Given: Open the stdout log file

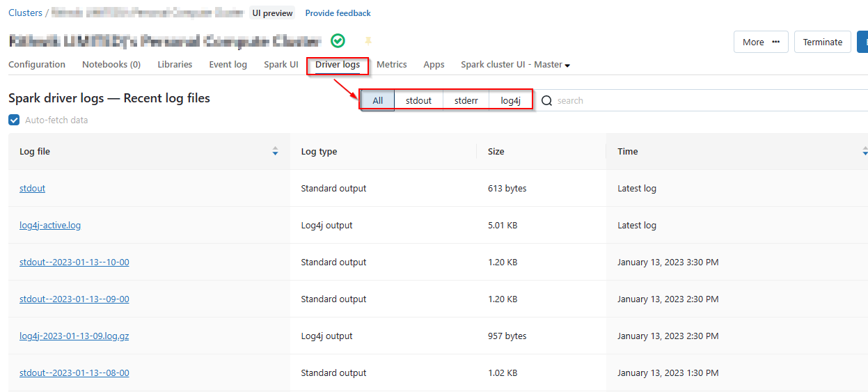Looking at the screenshot, I should coord(32,188).
